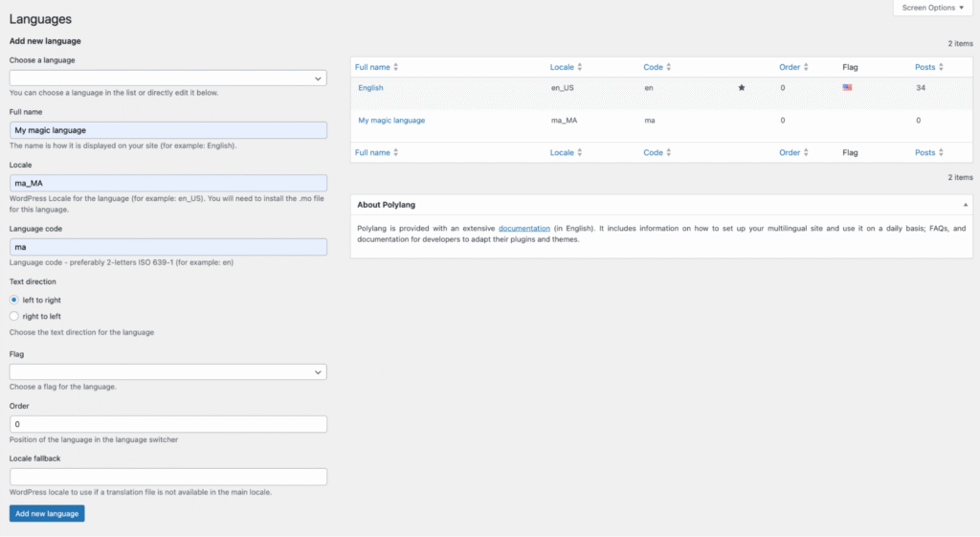
Task: Click the Order input field
Action: coord(168,424)
